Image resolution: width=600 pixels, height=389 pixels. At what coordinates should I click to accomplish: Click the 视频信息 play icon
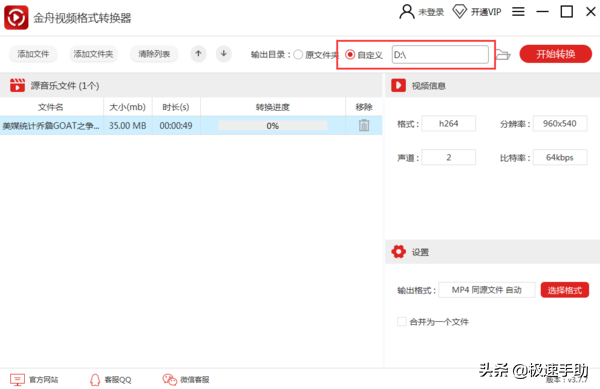click(398, 85)
